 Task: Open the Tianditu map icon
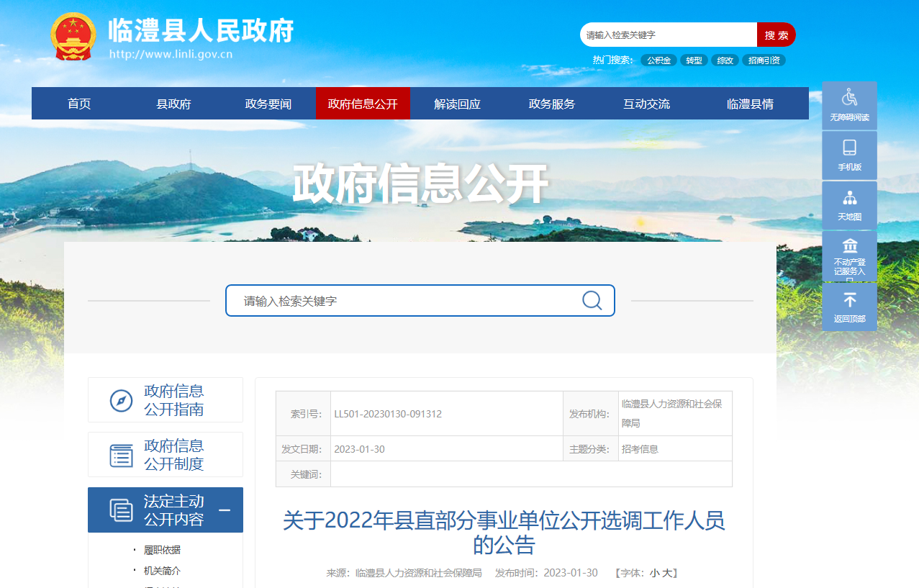coord(849,197)
